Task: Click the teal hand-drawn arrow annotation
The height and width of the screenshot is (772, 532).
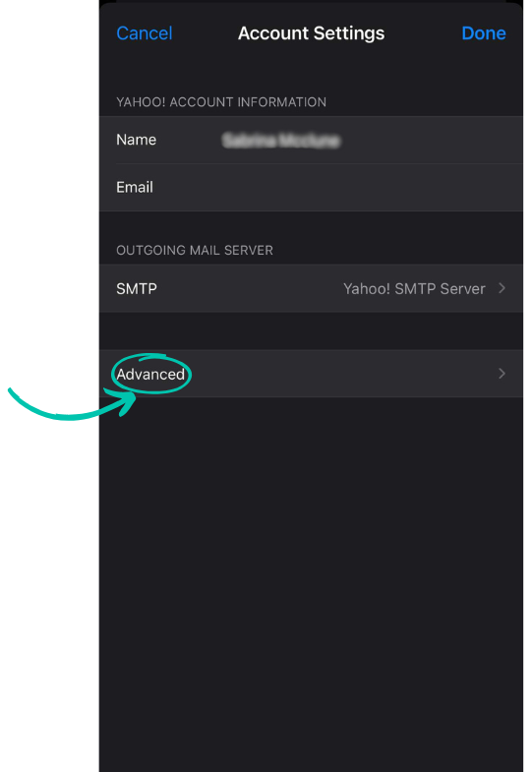Action: 72,403
